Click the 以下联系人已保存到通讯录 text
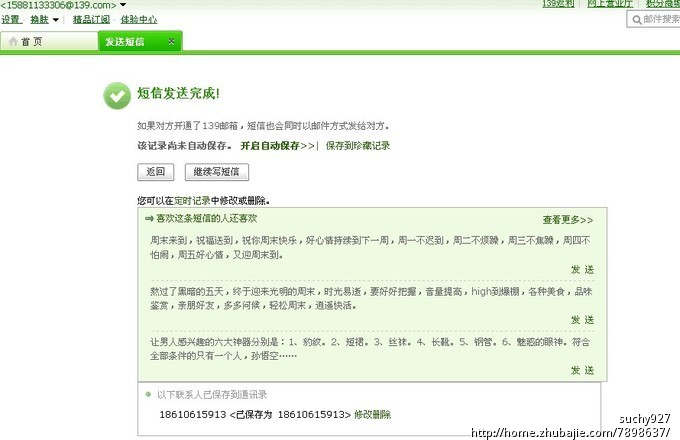Viewport: 680px width, 440px height. pyautogui.click(x=212, y=394)
